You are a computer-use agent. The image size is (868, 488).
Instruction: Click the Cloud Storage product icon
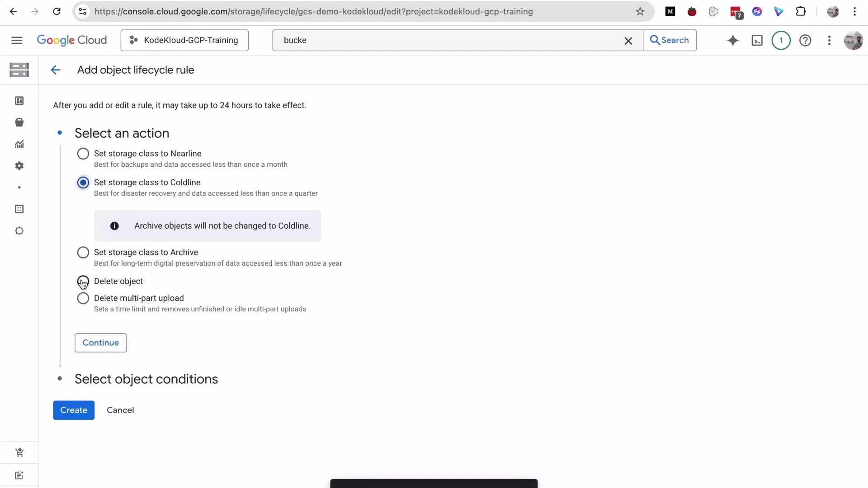click(19, 70)
